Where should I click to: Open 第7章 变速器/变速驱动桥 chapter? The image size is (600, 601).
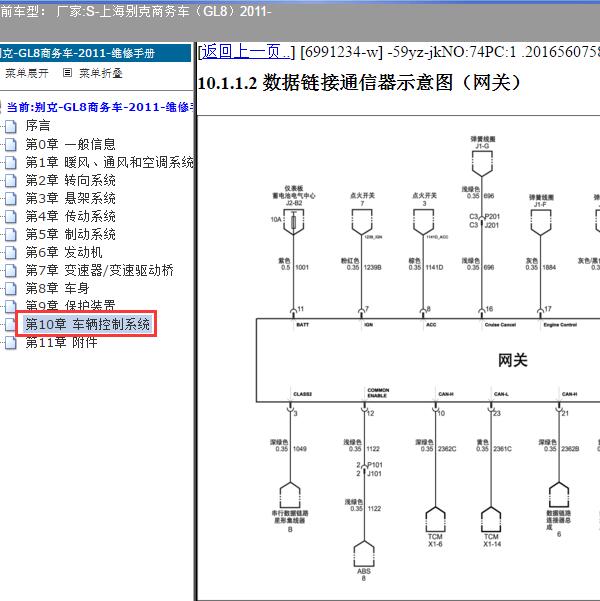coord(99,271)
